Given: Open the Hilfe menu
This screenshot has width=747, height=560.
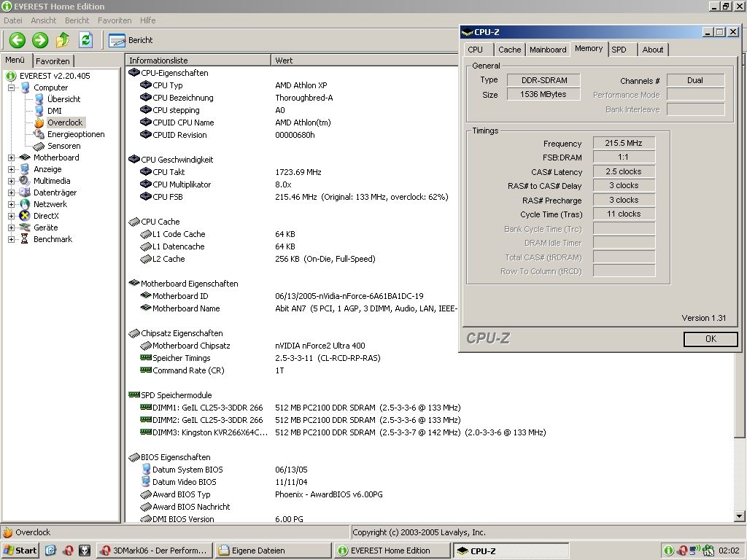Looking at the screenshot, I should tap(147, 20).
